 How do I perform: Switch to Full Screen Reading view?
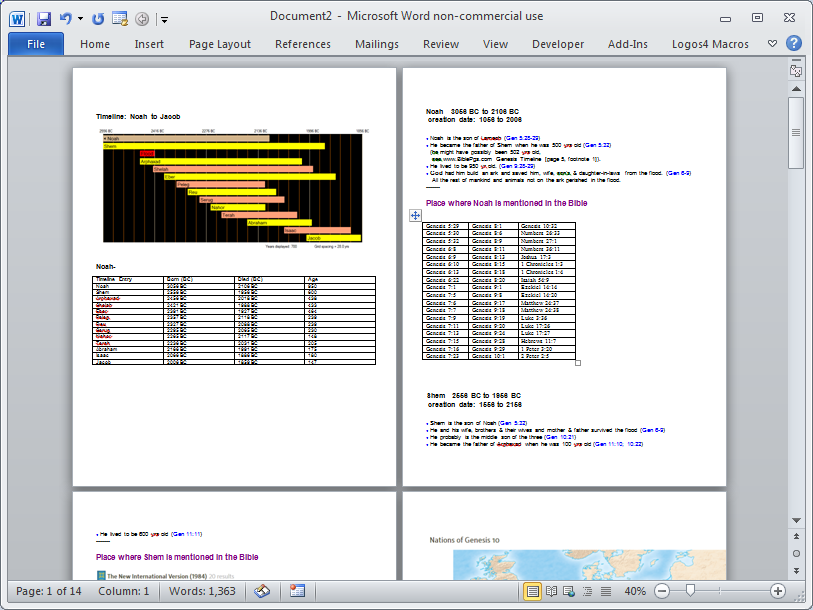click(551, 591)
